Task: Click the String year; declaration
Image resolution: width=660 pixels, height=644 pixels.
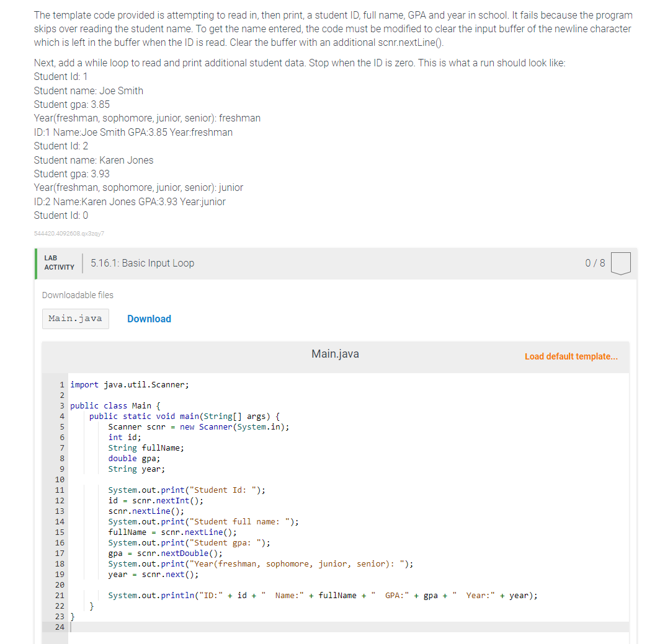Action: [x=136, y=469]
